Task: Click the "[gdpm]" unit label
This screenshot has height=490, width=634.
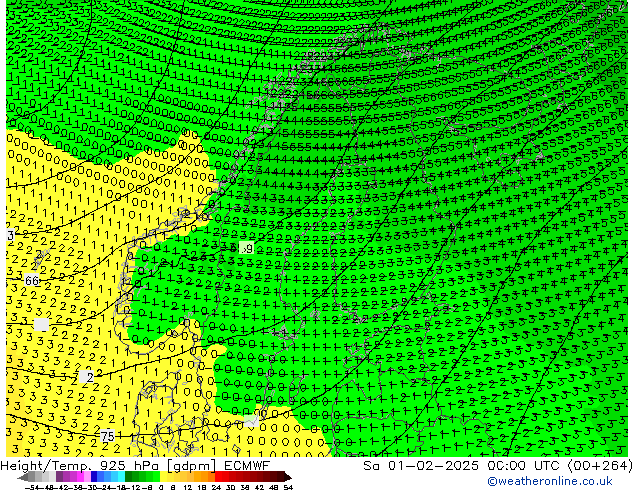Action: 193,466
